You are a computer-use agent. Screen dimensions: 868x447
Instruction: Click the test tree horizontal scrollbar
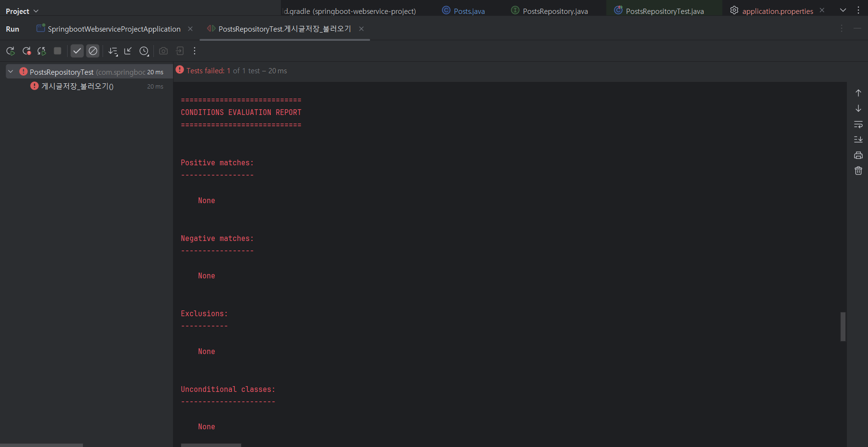[41, 445]
